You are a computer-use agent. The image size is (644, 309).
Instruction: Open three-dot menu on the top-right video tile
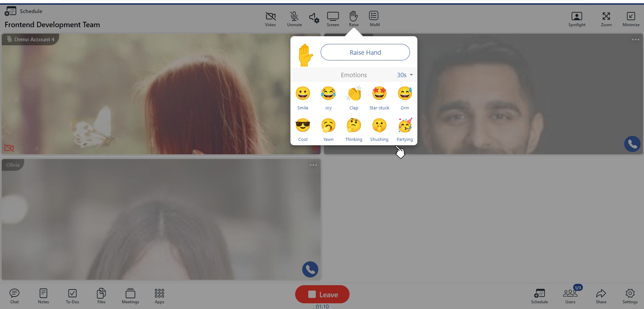point(635,40)
